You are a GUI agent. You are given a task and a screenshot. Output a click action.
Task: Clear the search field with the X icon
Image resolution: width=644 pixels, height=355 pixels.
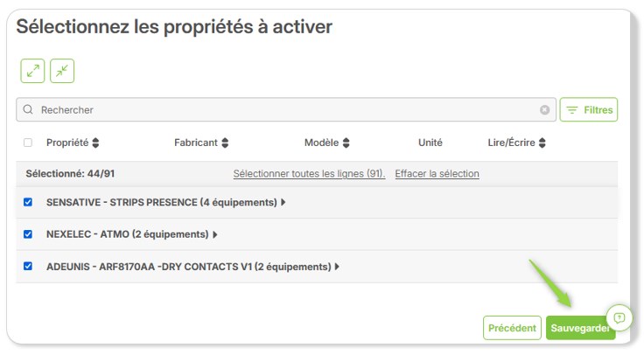click(x=544, y=110)
